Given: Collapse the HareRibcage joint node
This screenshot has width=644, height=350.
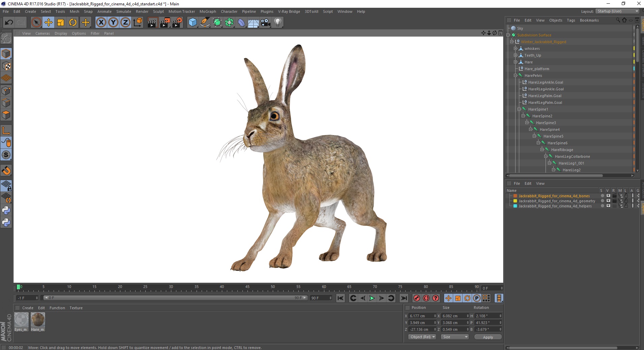Looking at the screenshot, I should point(542,150).
